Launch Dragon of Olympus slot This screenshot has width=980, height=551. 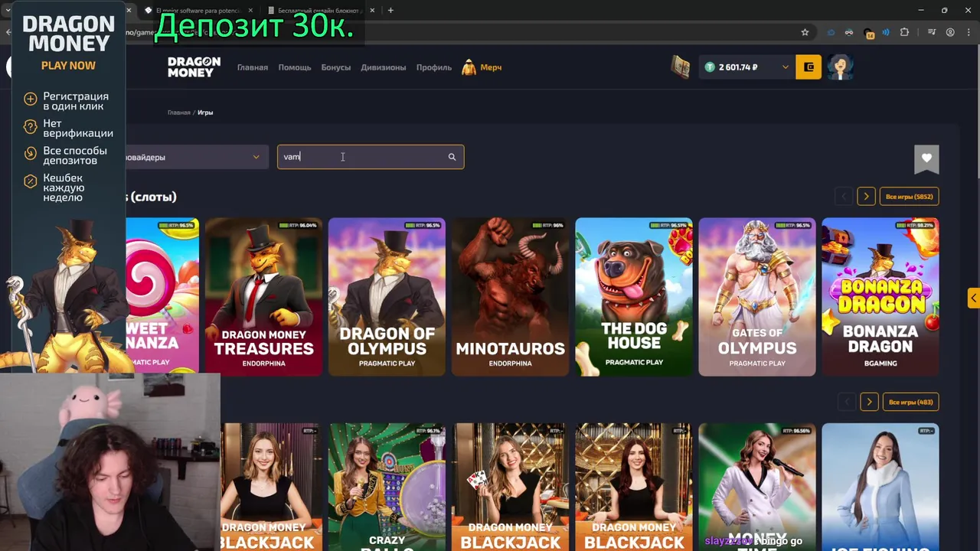[387, 297]
